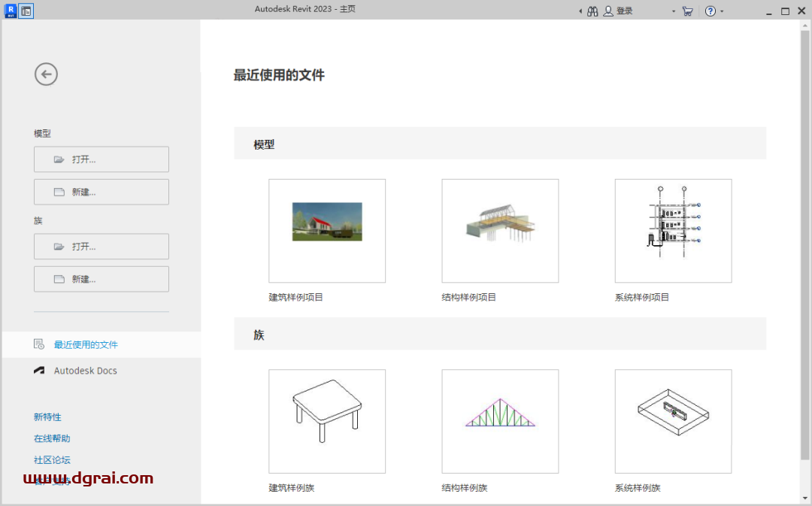This screenshot has width=812, height=506.
Task: Click 打开... under the 族 section
Action: [x=101, y=247]
